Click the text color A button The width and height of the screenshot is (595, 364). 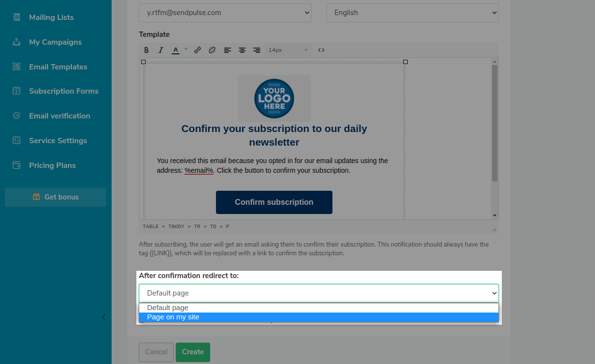pos(176,50)
